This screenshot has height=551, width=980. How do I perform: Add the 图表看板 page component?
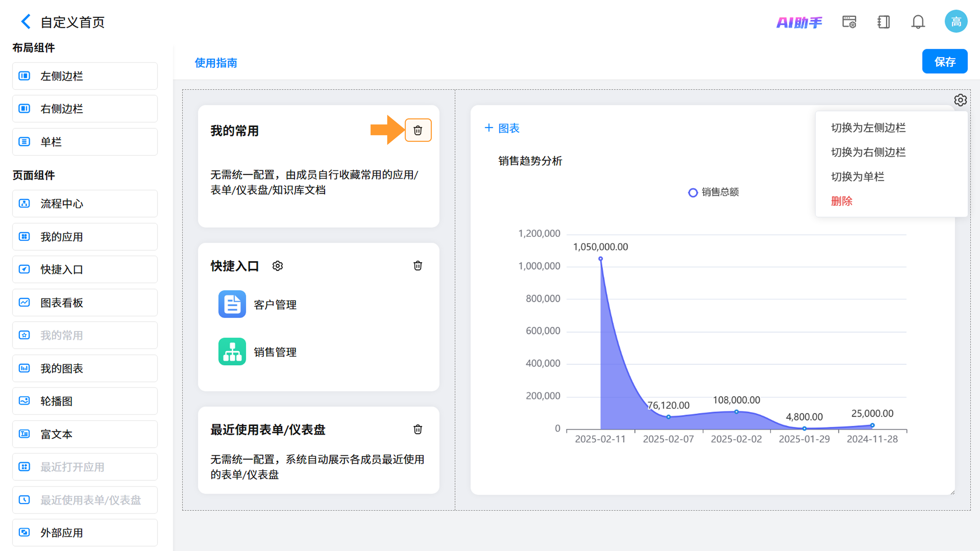click(x=85, y=302)
